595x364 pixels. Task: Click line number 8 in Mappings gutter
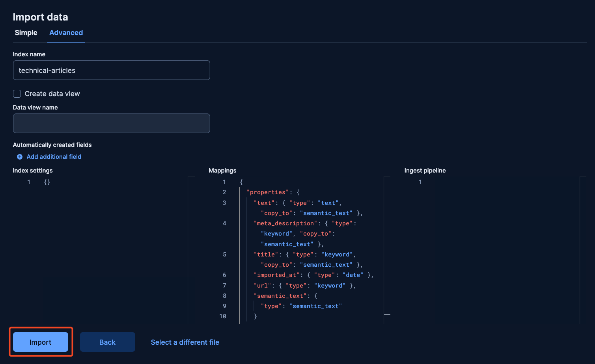224,296
